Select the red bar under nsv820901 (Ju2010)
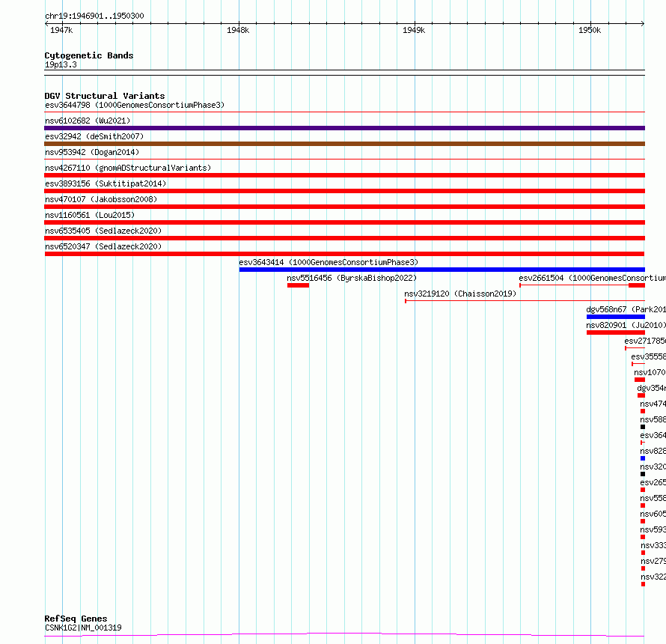The width and height of the screenshot is (666, 644). click(x=615, y=332)
